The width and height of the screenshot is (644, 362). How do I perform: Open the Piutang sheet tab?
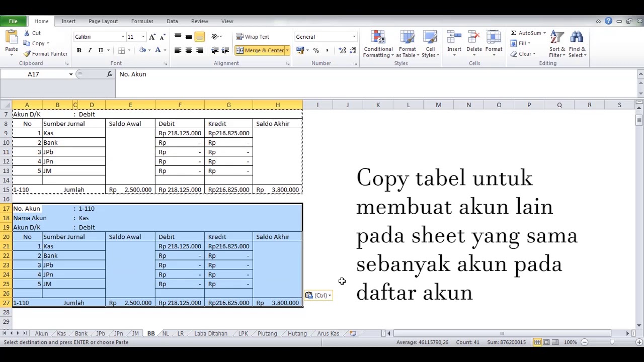[267, 333]
